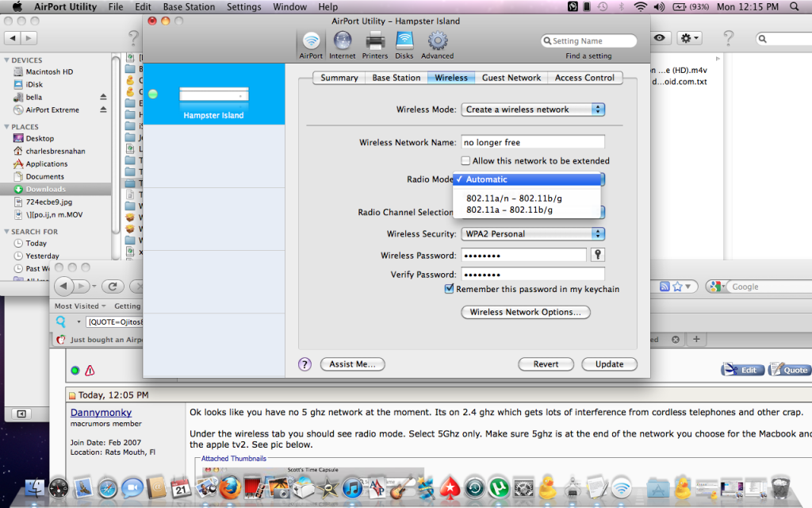This screenshot has width=812, height=508.
Task: Click the Wireless Network Options button
Action: (x=525, y=312)
